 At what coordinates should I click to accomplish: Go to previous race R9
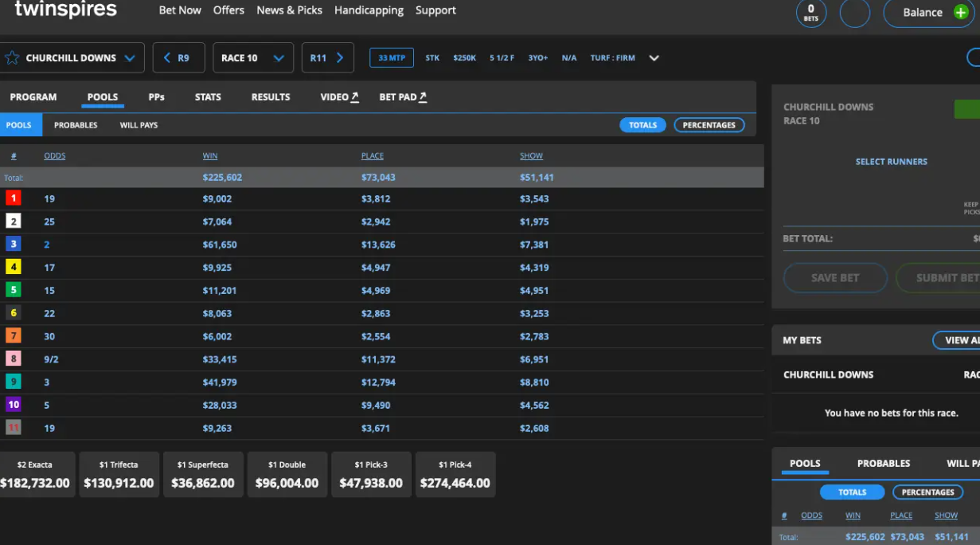pyautogui.click(x=179, y=58)
